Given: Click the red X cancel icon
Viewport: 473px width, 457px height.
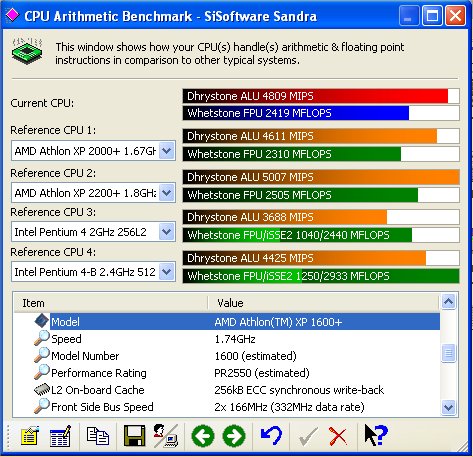Looking at the screenshot, I should tap(338, 436).
